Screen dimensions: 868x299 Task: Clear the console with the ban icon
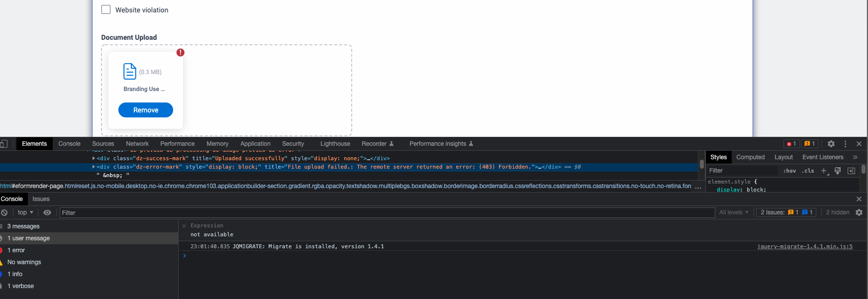click(4, 212)
